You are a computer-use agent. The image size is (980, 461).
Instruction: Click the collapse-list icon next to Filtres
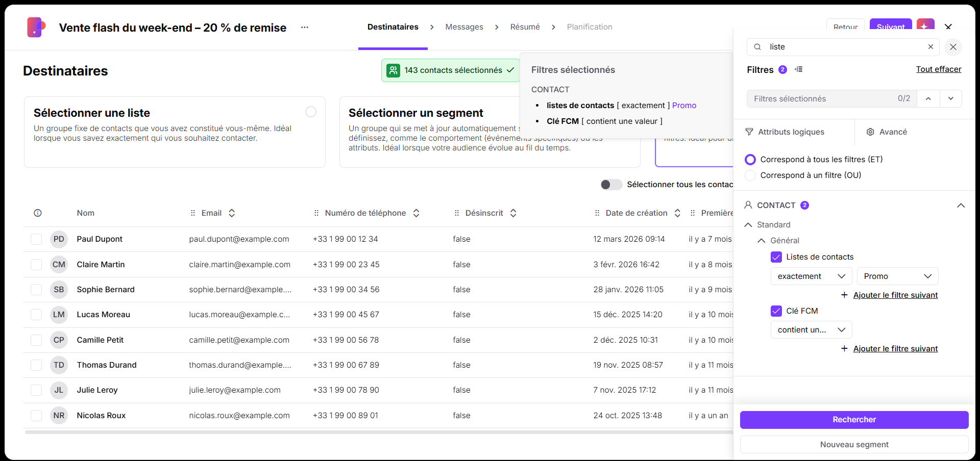(x=799, y=69)
